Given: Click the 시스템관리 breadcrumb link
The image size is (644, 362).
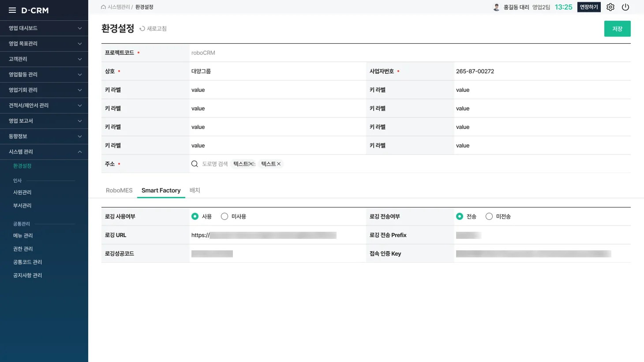Looking at the screenshot, I should coord(119,7).
